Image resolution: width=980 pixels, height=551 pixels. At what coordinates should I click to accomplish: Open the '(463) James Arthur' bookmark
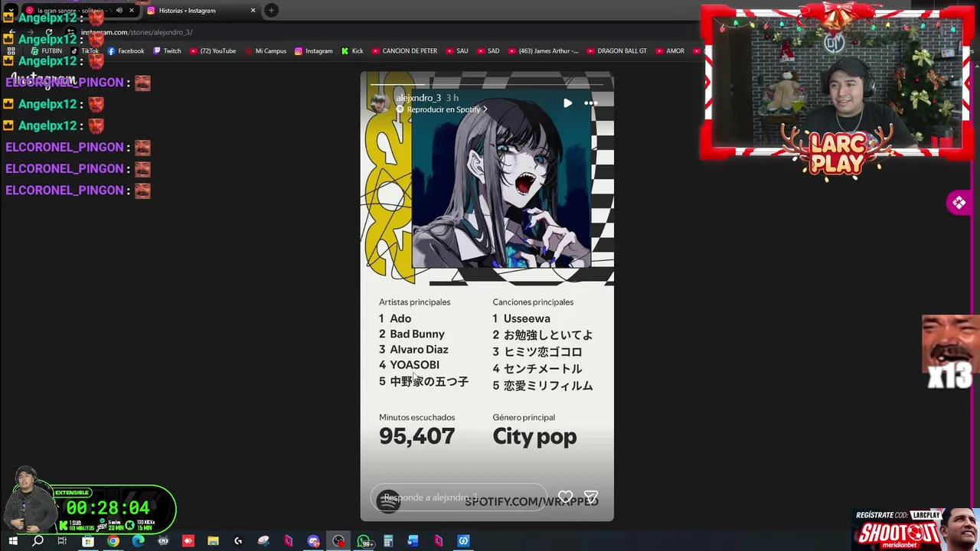(x=543, y=51)
